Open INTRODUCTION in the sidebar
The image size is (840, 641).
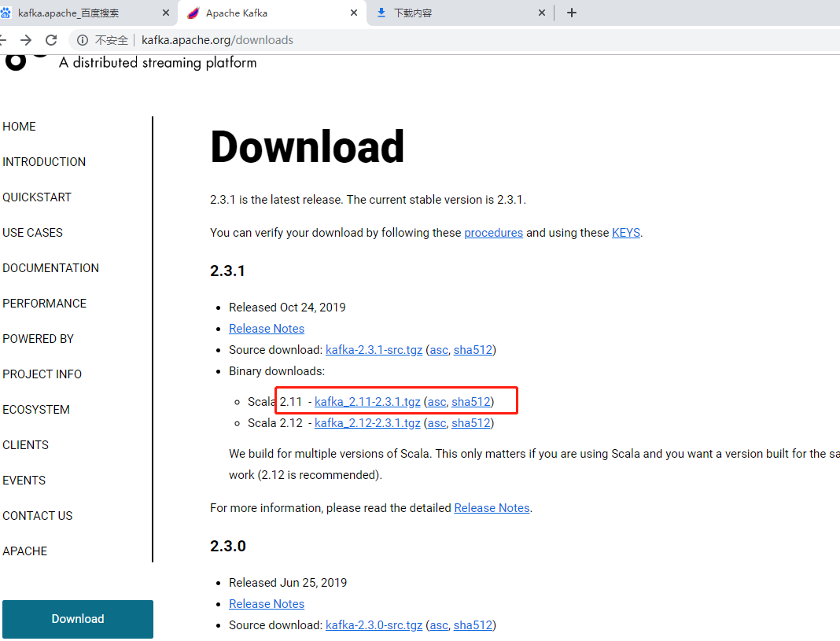pyautogui.click(x=44, y=162)
